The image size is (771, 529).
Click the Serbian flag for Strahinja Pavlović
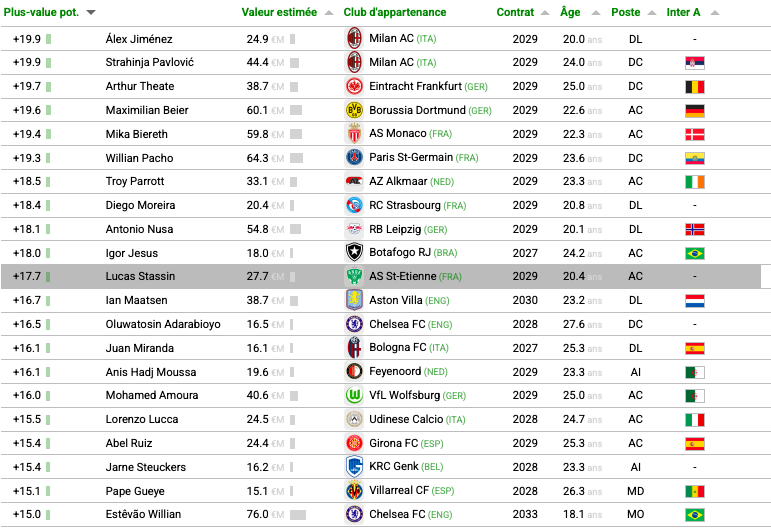pos(695,63)
